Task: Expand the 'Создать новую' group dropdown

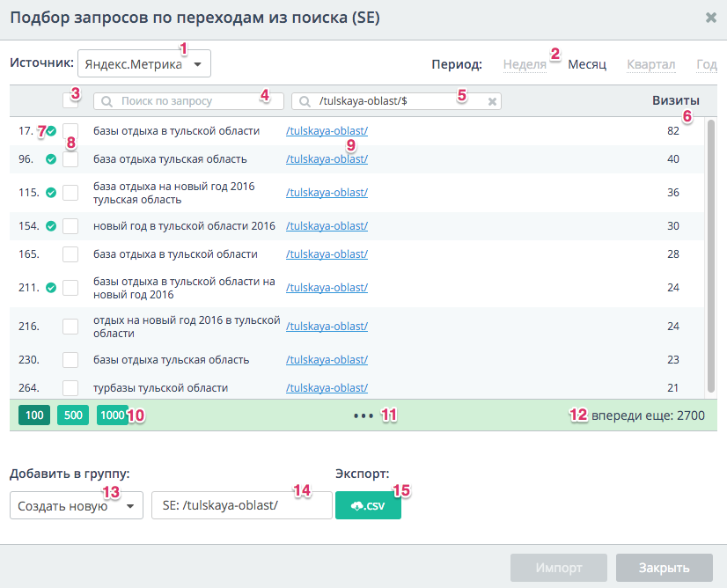Action: pyautogui.click(x=77, y=506)
